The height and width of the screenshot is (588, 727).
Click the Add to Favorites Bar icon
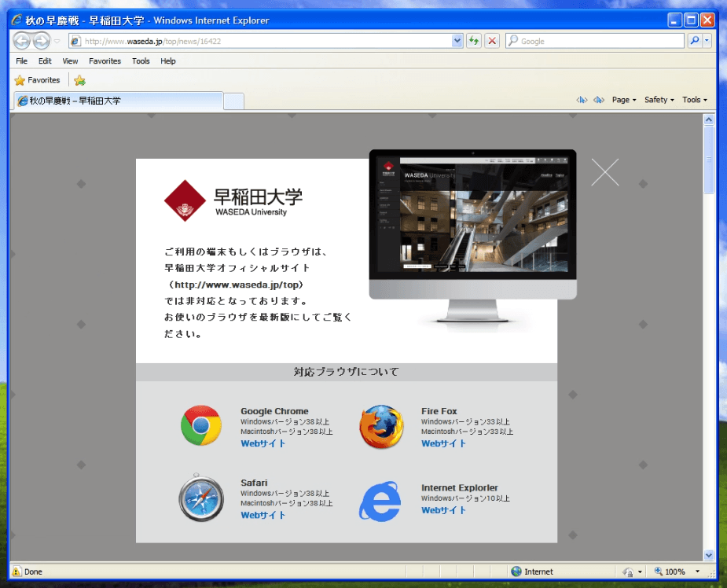pos(79,81)
